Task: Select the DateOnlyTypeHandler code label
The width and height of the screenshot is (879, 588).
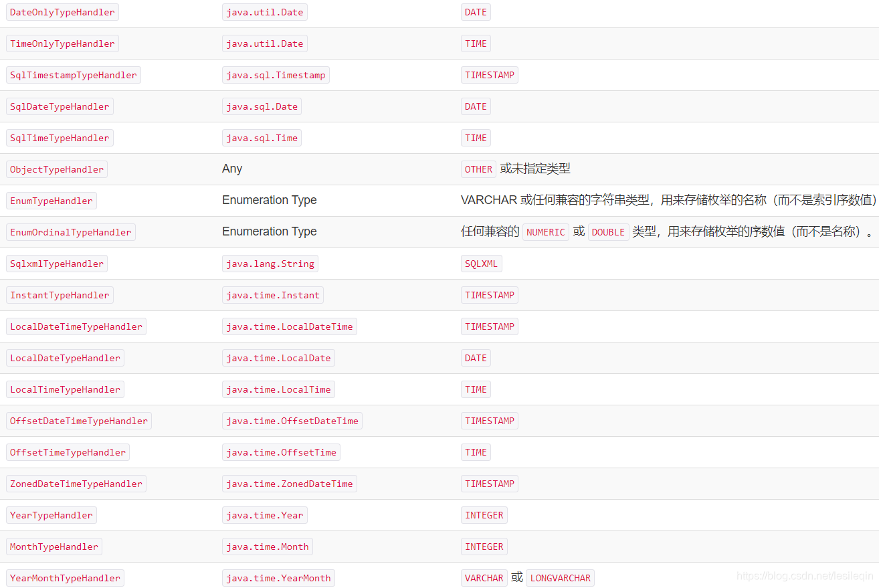Action: pos(62,12)
